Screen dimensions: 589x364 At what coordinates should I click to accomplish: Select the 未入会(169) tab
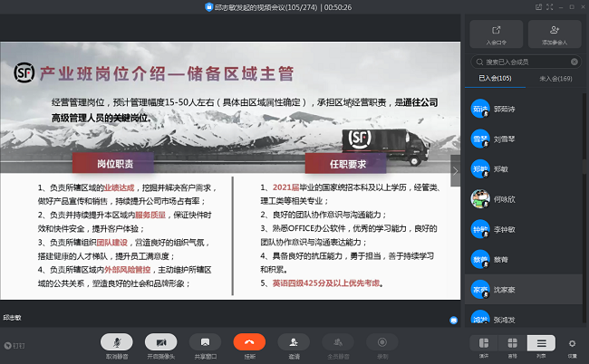click(555, 79)
